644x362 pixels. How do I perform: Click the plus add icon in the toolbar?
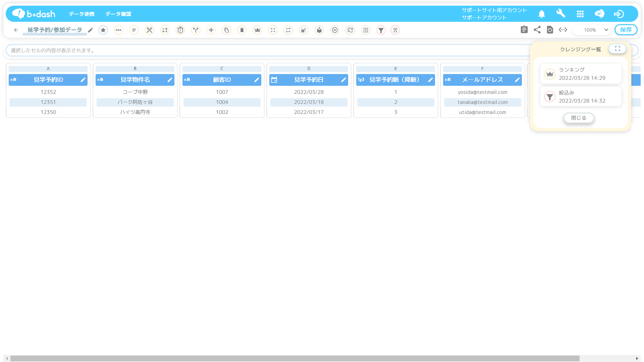[211, 30]
